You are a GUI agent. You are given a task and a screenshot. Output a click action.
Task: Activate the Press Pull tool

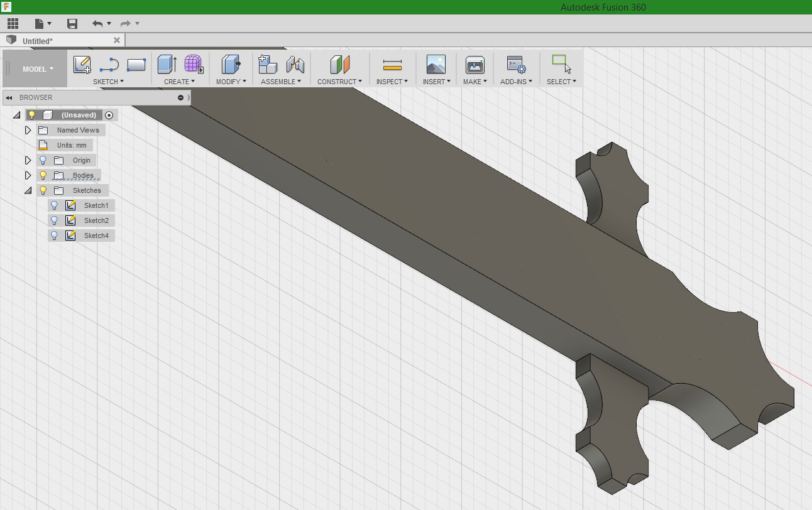click(x=231, y=64)
